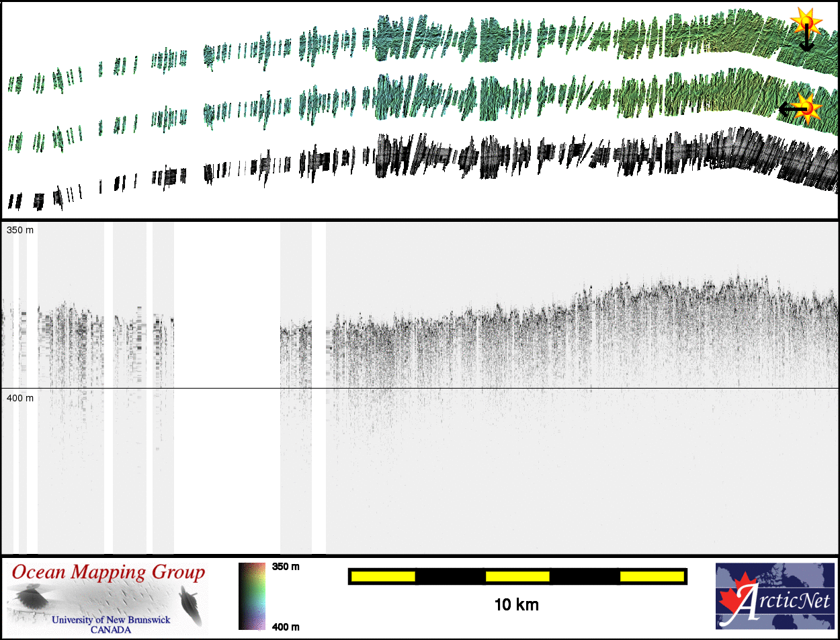The image size is (840, 640).
Task: Click the depth color legend swatch
Action: (252, 596)
